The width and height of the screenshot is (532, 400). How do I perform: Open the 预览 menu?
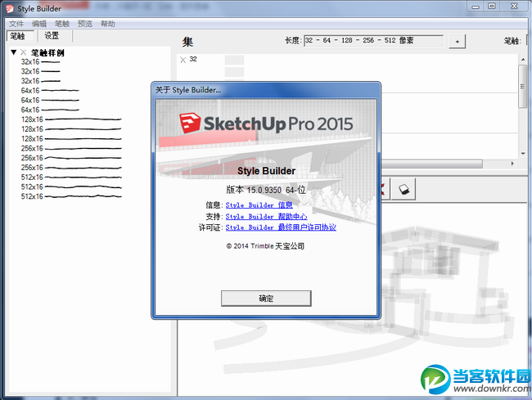85,24
